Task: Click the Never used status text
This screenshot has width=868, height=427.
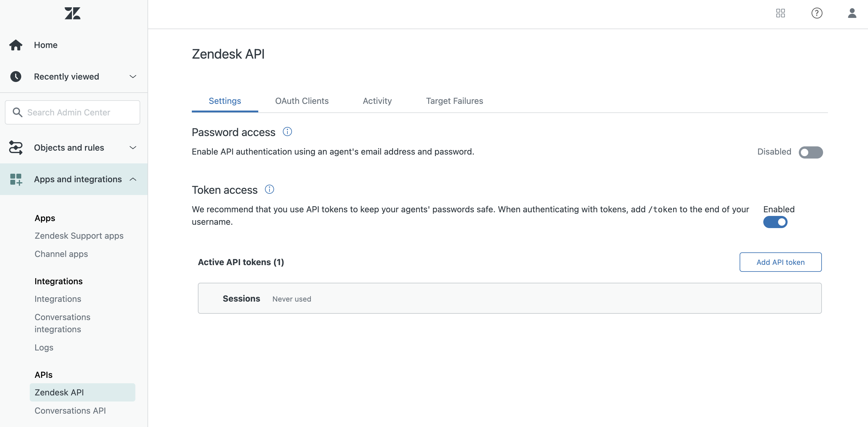Action: coord(292,299)
